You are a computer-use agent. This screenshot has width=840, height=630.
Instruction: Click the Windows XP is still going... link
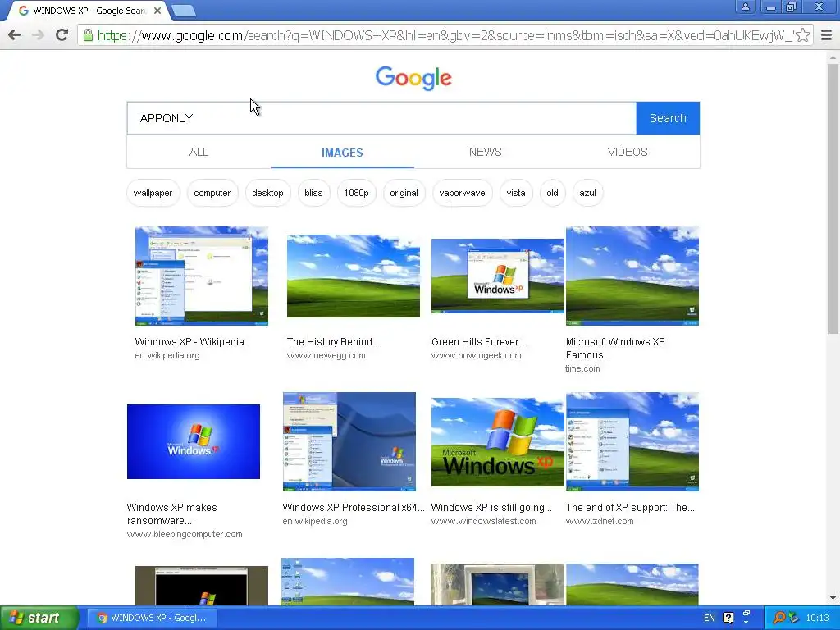(x=491, y=507)
